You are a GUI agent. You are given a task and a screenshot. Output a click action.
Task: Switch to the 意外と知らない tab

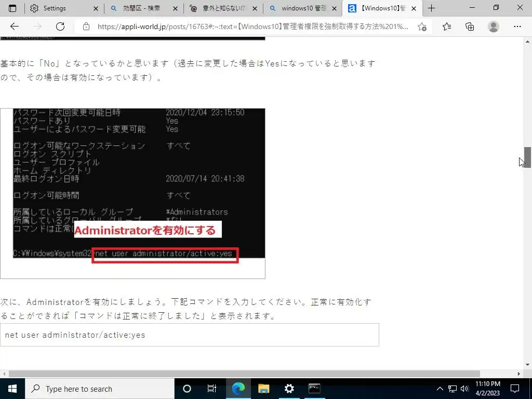click(224, 8)
